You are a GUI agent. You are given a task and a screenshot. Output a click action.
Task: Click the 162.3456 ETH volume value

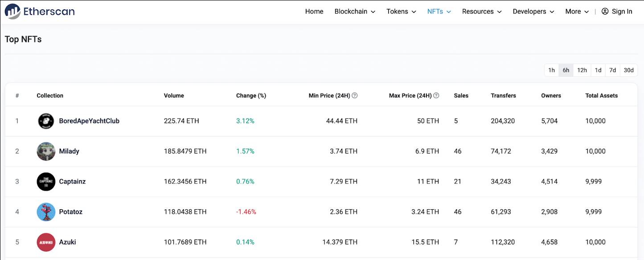pos(185,182)
